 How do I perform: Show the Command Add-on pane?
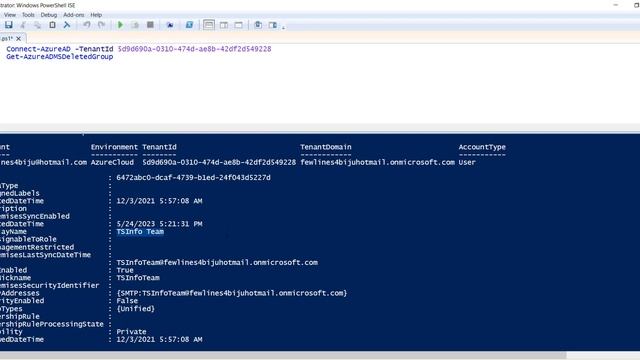coord(273,25)
